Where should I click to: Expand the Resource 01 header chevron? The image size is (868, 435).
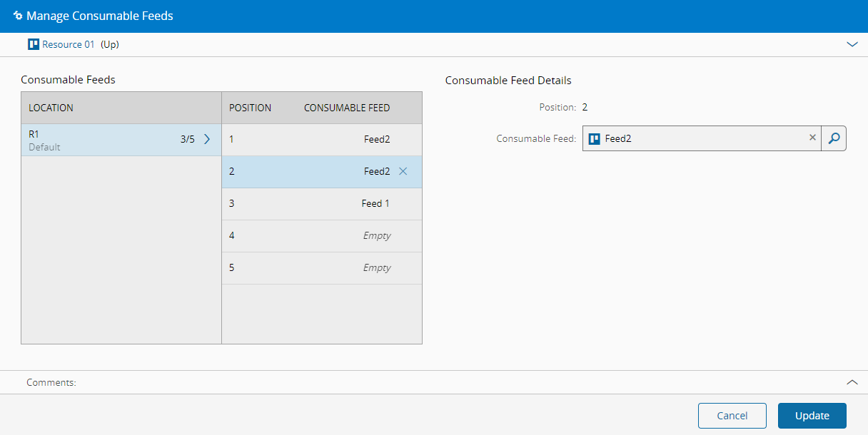tap(852, 44)
